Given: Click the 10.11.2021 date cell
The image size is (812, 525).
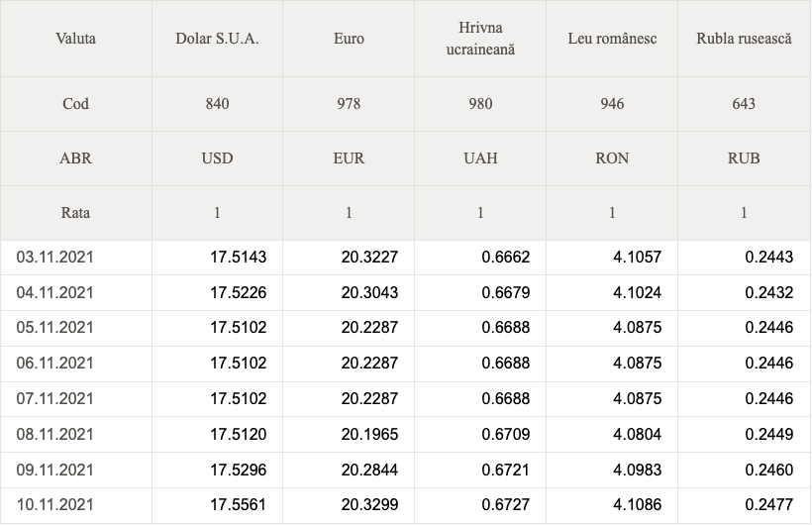Looking at the screenshot, I should 75,505.
